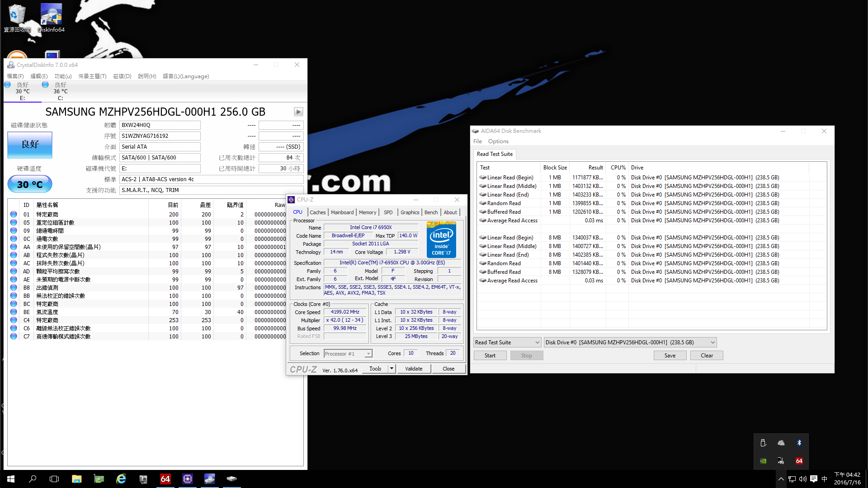The image size is (868, 488).
Task: Expand the CPU-Z Tools dropdown arrow
Action: pyautogui.click(x=392, y=369)
